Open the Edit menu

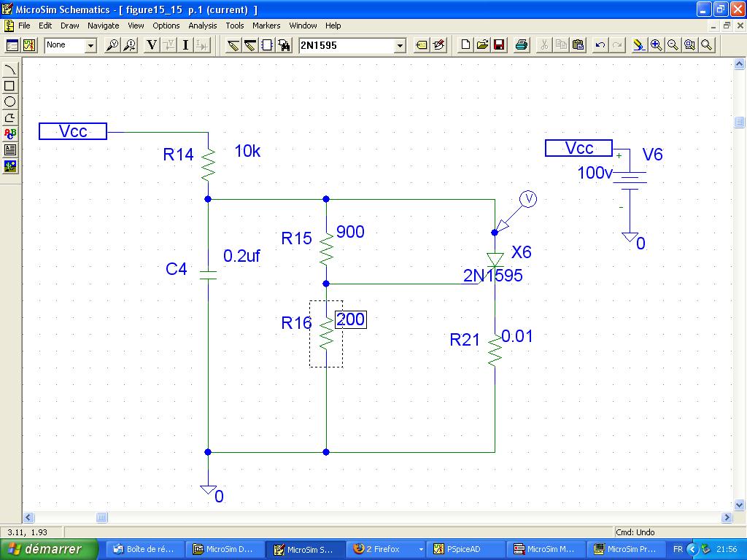[45, 26]
